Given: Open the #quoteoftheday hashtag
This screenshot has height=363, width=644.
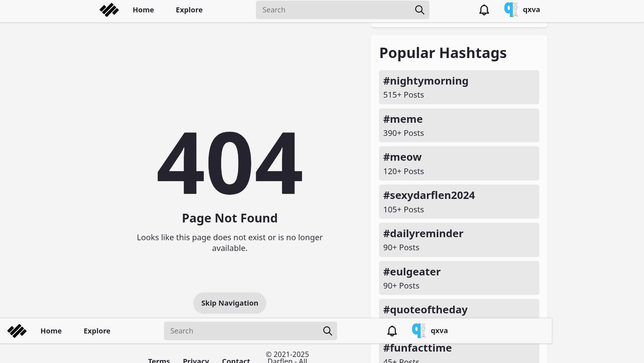Looking at the screenshot, I should pyautogui.click(x=459, y=309).
